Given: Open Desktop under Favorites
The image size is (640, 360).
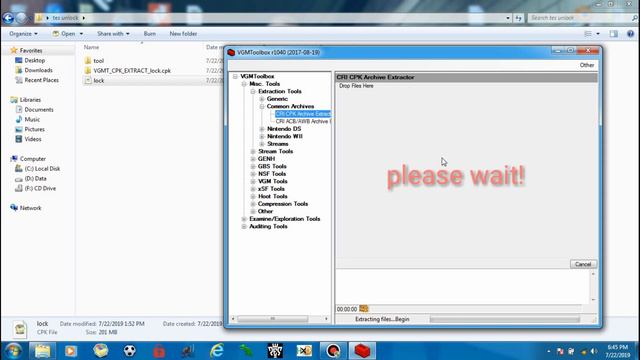Looking at the screenshot, I should (x=35, y=60).
